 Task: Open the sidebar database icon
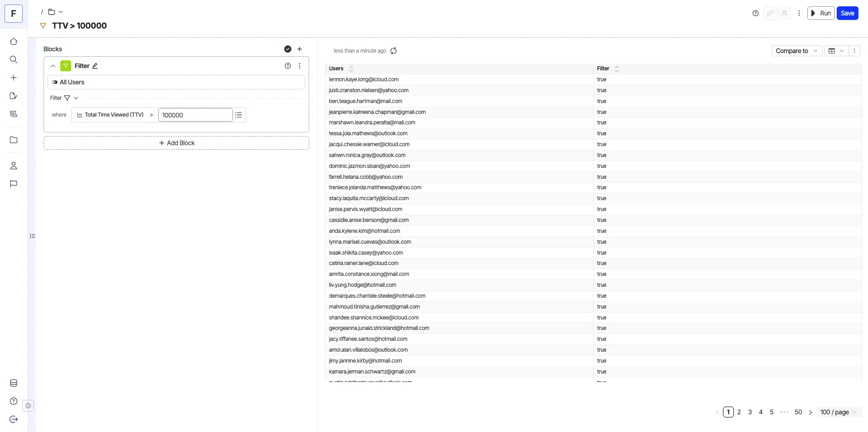[x=14, y=383]
